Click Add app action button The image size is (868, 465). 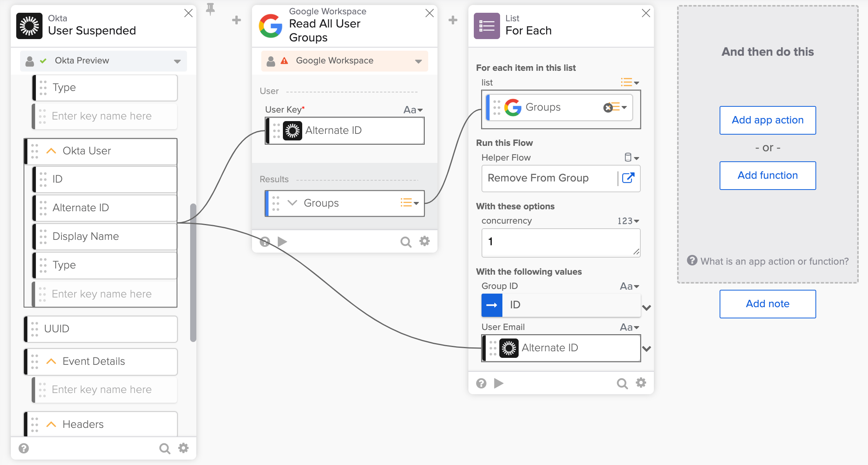(x=768, y=120)
